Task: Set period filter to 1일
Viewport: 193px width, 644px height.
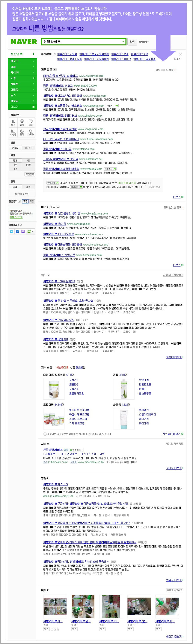Action: (x=28, y=160)
